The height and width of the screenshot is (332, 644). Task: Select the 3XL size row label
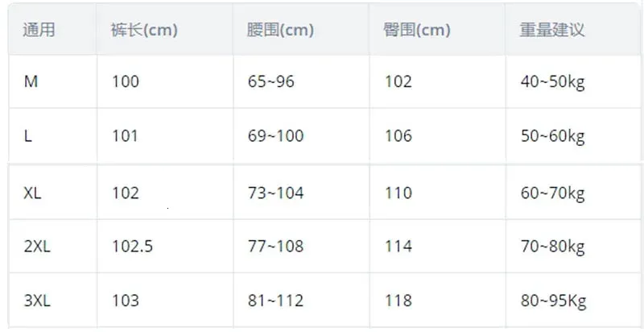click(37, 301)
